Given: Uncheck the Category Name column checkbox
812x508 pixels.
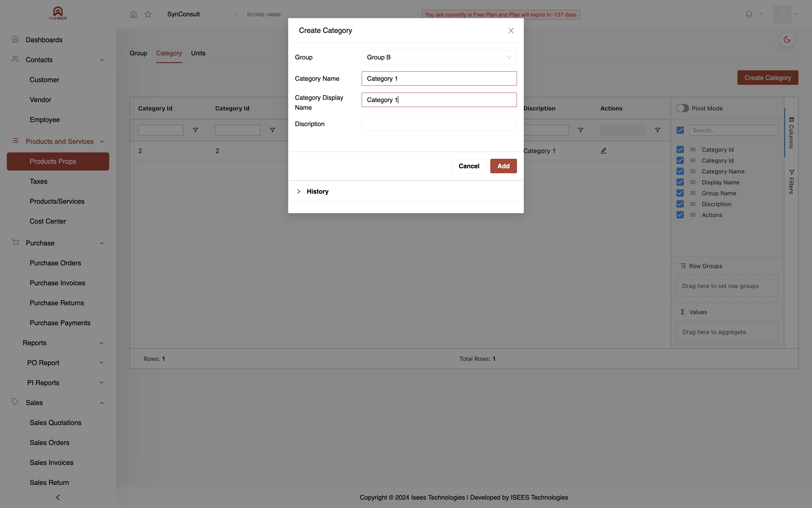Looking at the screenshot, I should [x=680, y=171].
